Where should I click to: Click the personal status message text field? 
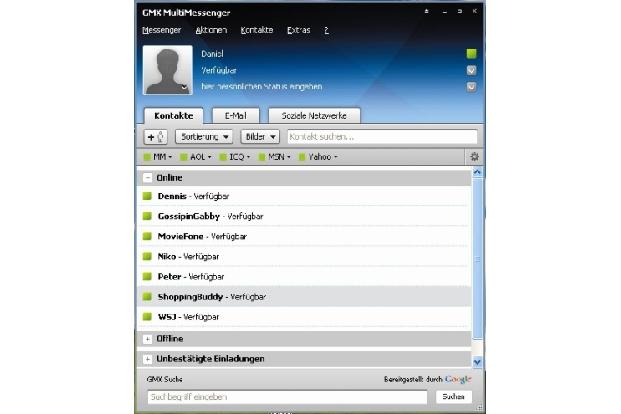tap(261, 86)
